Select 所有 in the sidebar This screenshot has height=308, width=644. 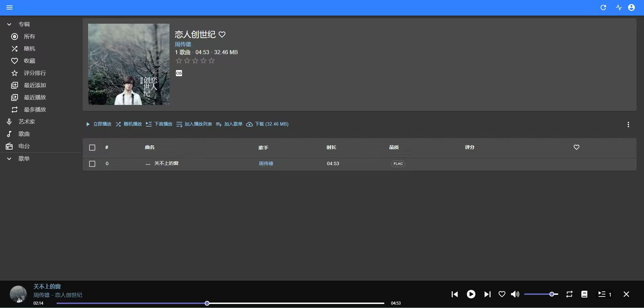(29, 36)
